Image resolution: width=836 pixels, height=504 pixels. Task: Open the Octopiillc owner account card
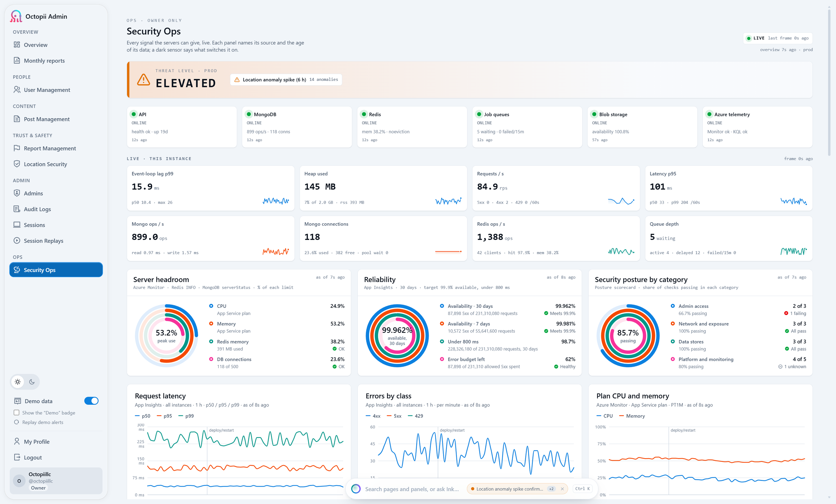point(56,481)
